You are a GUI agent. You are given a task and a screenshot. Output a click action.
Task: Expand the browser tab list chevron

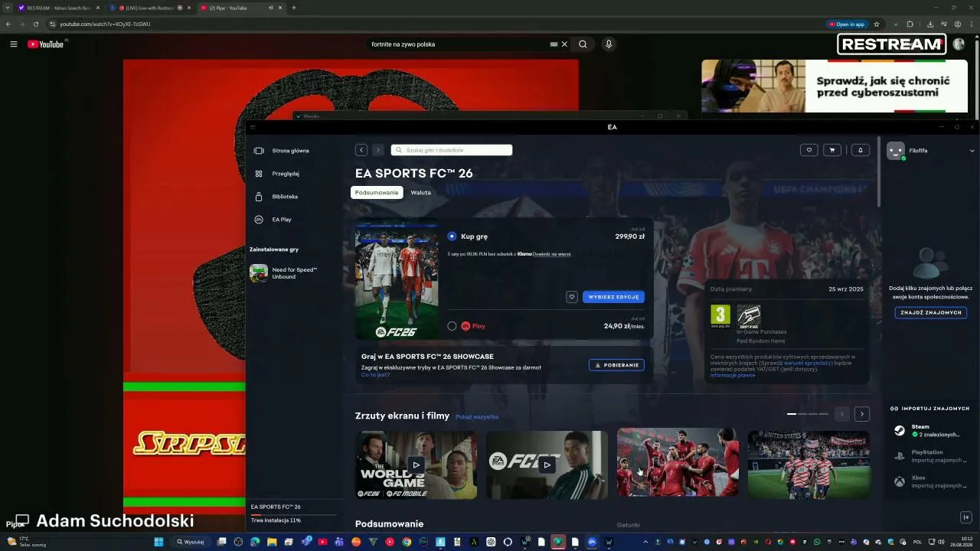point(8,8)
